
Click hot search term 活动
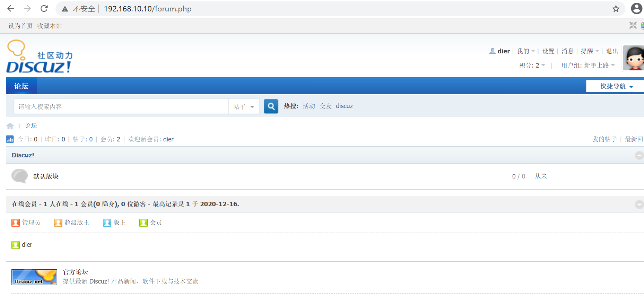[309, 106]
